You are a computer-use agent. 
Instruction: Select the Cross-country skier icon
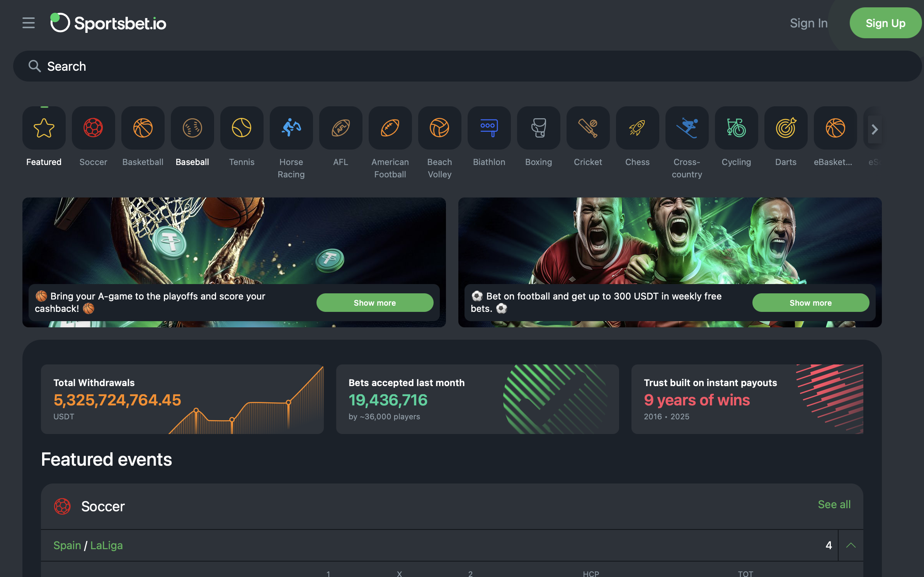pyautogui.click(x=687, y=128)
